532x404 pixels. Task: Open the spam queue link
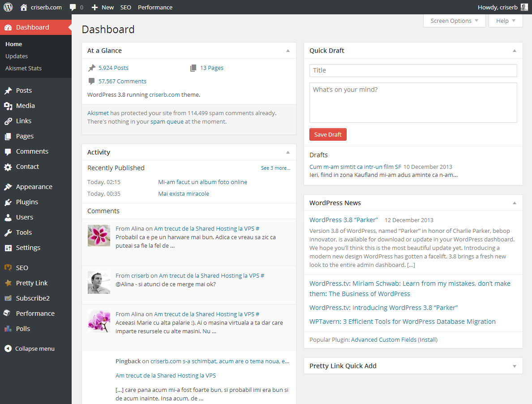click(167, 121)
